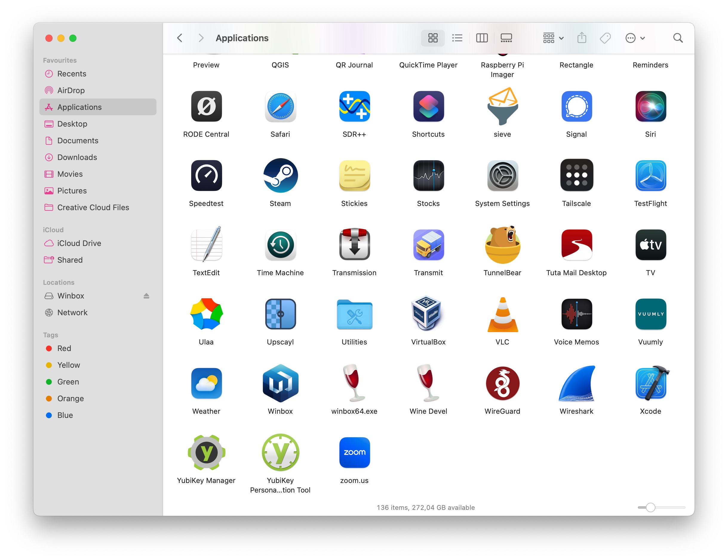Select the Red tag

[x=98, y=348]
